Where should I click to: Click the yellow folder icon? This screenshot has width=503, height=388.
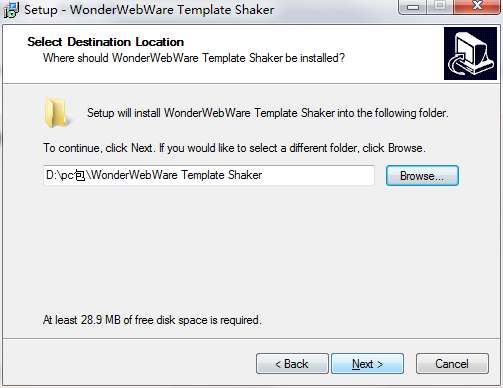click(56, 112)
